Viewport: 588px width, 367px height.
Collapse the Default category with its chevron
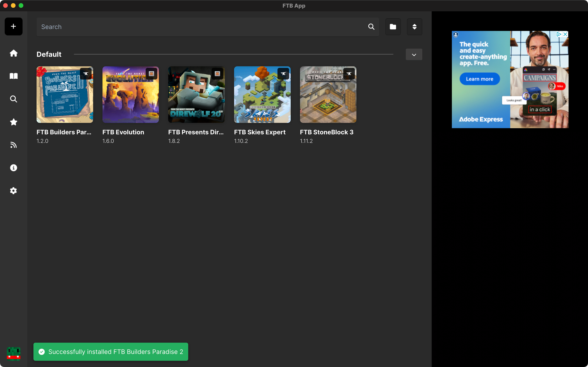(x=414, y=54)
